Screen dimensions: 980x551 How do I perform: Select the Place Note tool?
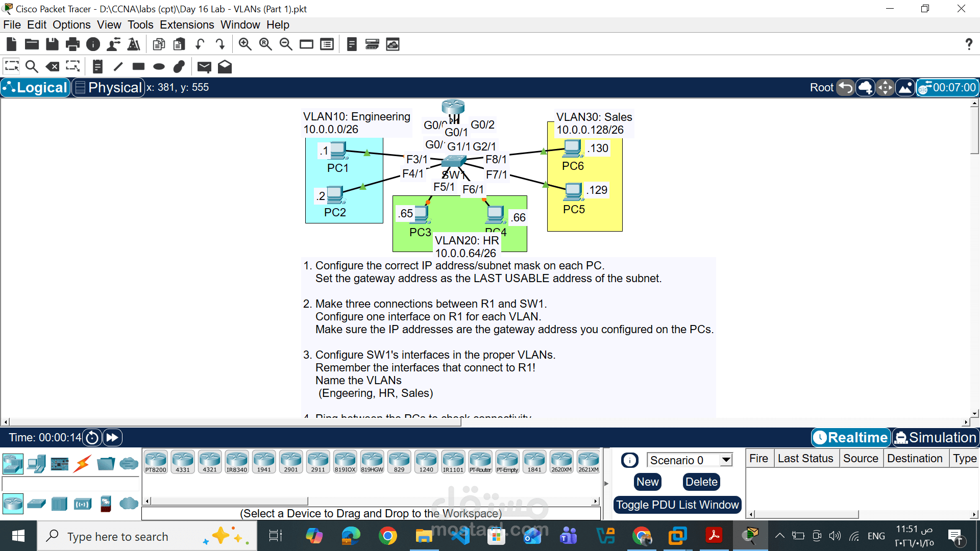pyautogui.click(x=97, y=66)
